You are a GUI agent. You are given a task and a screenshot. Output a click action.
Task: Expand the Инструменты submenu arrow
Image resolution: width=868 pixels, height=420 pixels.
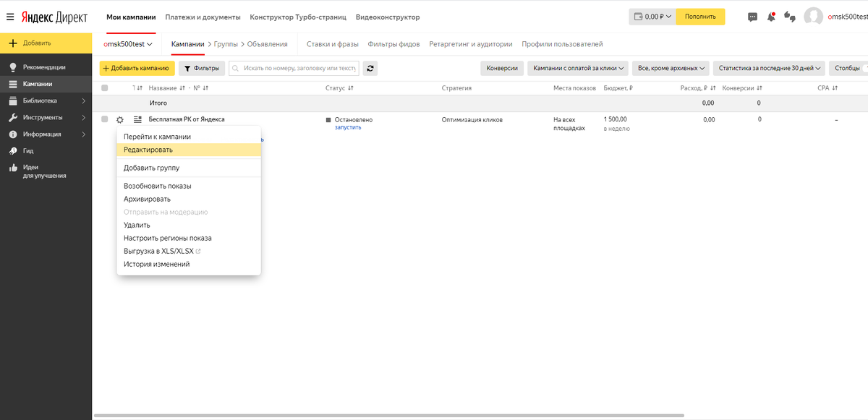[84, 117]
